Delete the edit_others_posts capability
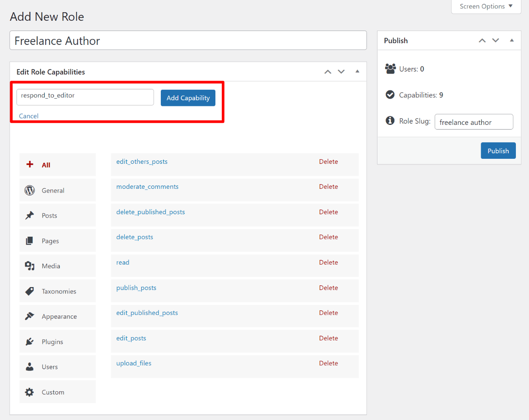The height and width of the screenshot is (420, 529). coord(328,162)
